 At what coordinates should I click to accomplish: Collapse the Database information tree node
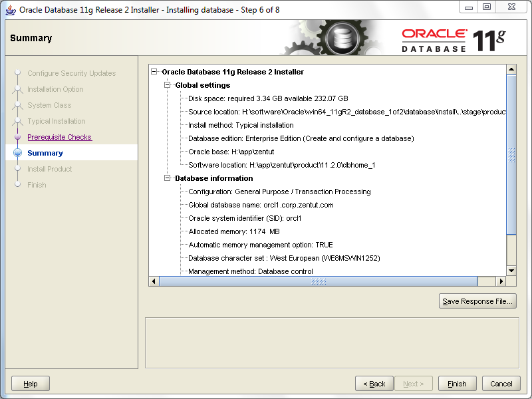[x=168, y=178]
